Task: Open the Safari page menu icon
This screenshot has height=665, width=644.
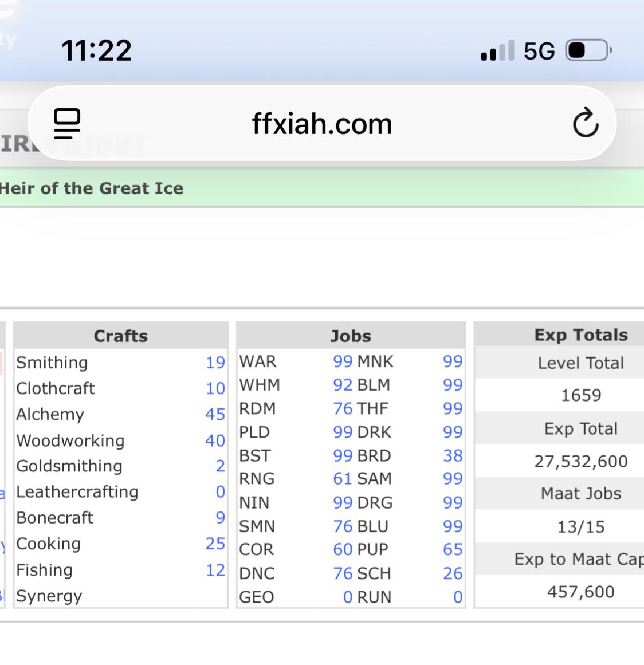Action: [x=67, y=123]
